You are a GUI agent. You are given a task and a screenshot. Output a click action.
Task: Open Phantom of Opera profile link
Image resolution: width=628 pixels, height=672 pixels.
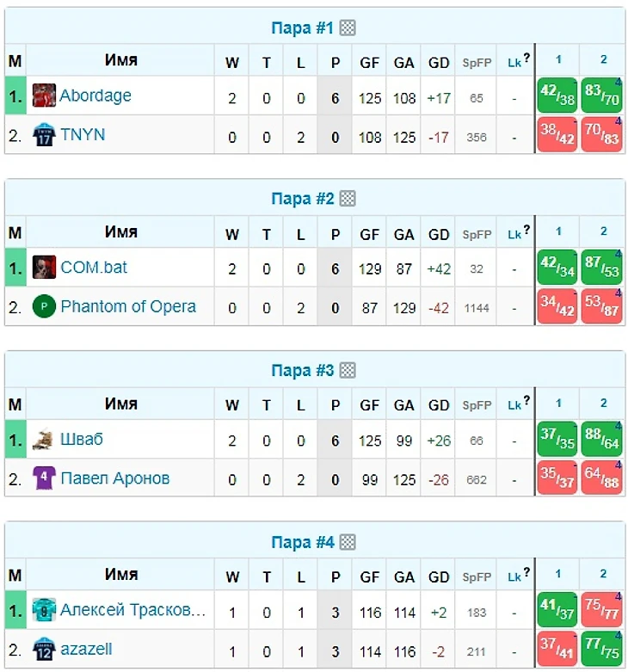[128, 306]
